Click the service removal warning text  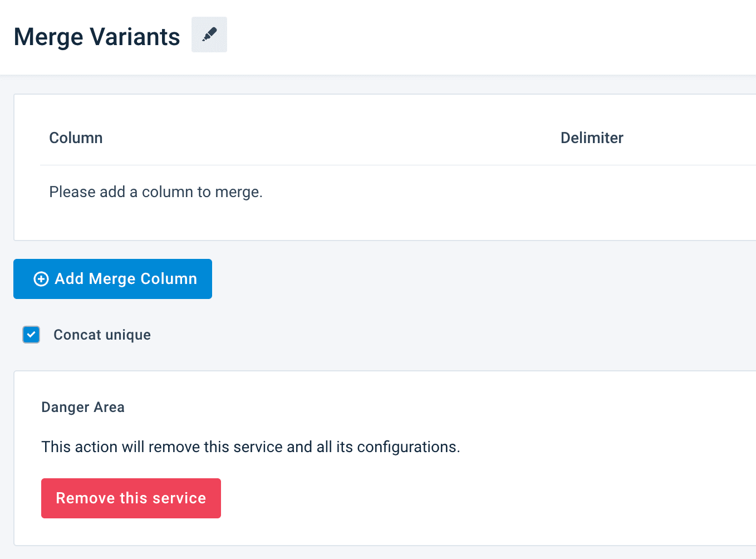[251, 447]
